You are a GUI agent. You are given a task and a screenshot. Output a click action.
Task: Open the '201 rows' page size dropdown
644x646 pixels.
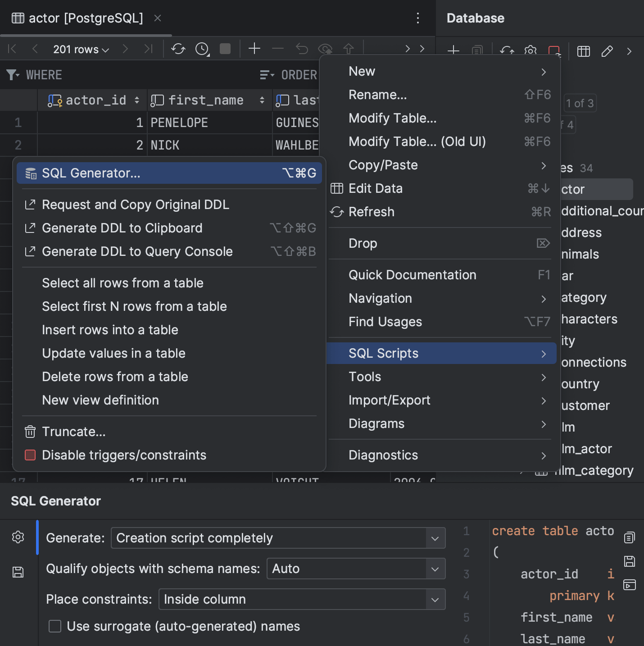point(80,49)
